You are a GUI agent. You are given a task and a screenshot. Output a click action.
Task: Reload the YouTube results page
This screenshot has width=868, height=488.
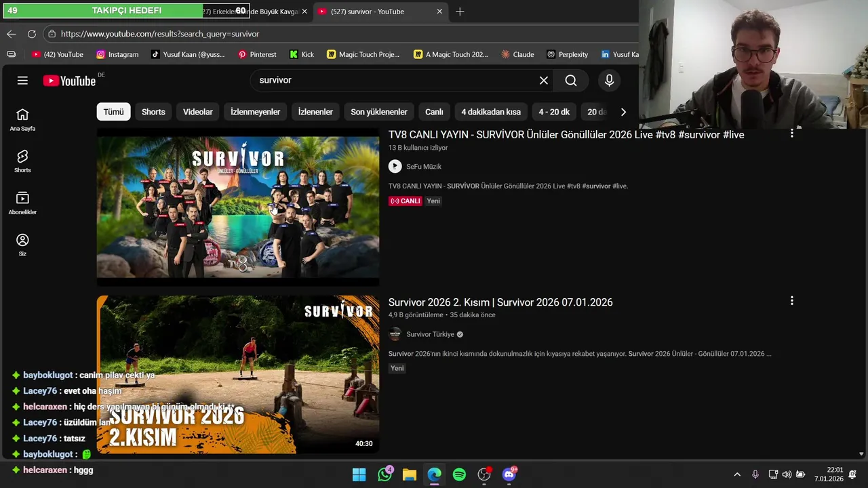tap(32, 34)
